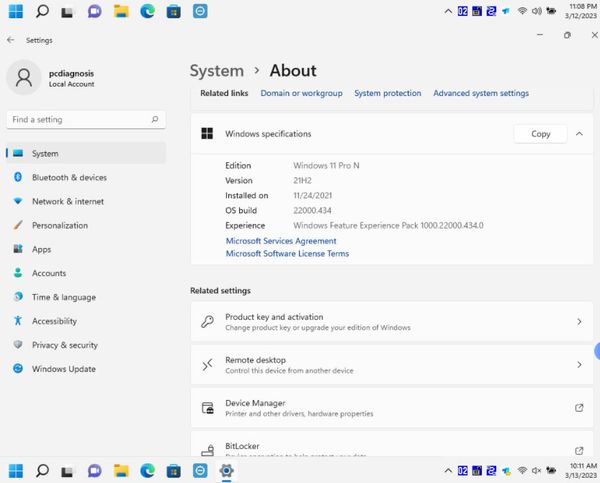Open the pcdiagnosis local account profile
600x483 pixels.
click(51, 78)
